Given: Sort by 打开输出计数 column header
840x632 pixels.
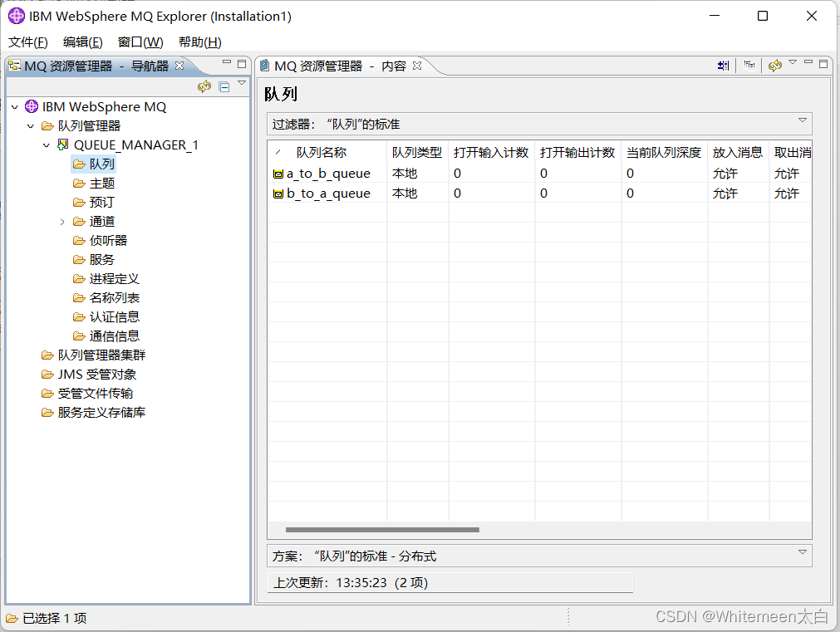Looking at the screenshot, I should (577, 153).
